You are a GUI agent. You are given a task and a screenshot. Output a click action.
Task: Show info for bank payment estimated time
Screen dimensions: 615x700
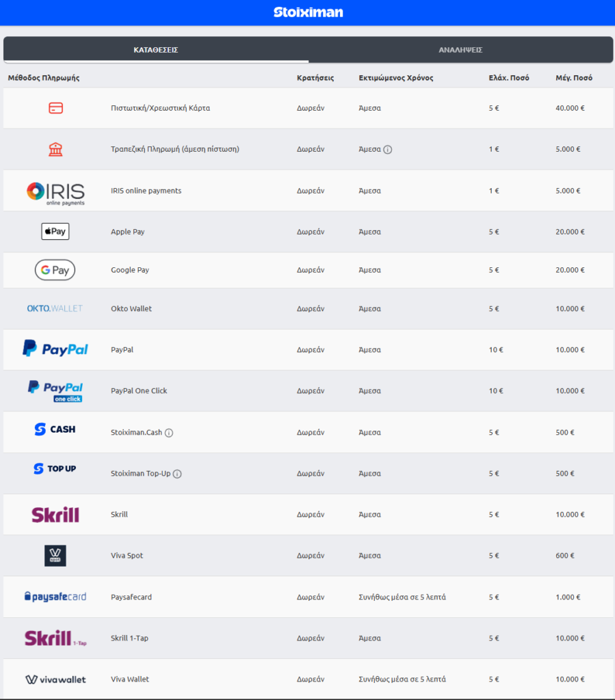pos(388,150)
